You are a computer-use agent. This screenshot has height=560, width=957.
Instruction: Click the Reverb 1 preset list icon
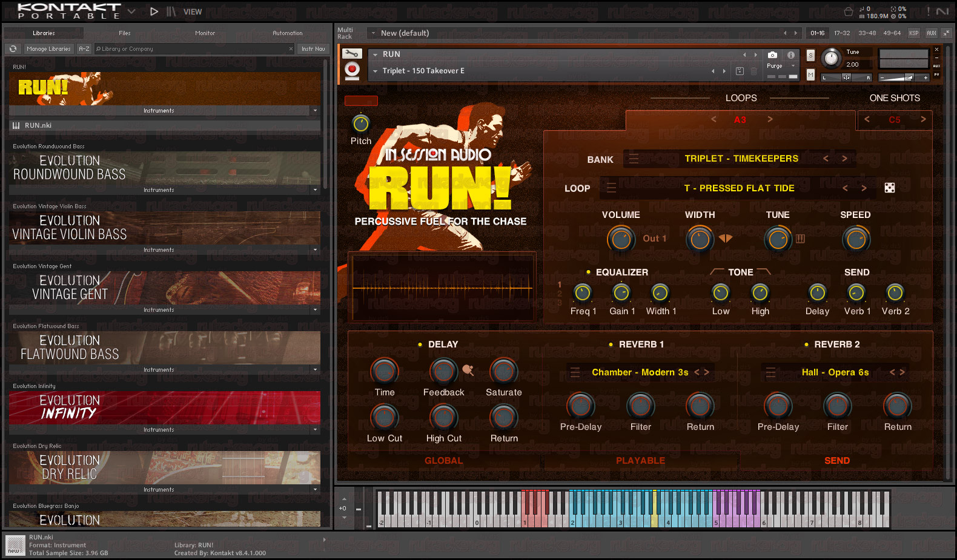(575, 372)
